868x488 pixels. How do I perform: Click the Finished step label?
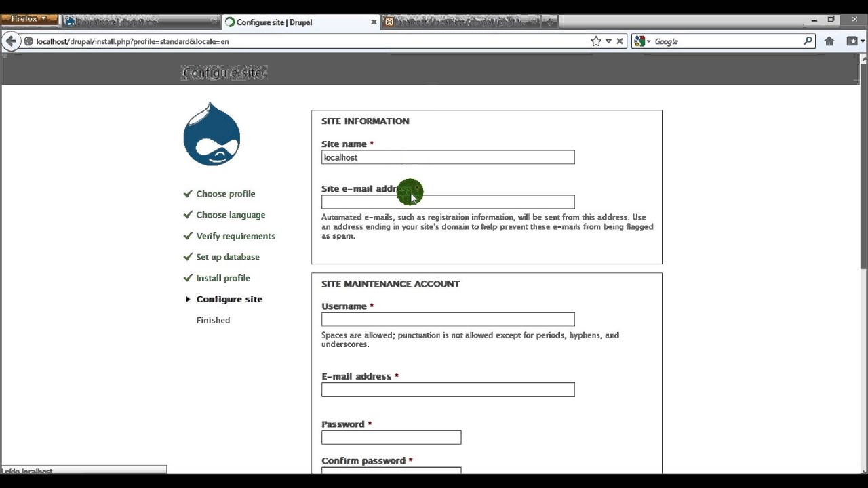(213, 320)
